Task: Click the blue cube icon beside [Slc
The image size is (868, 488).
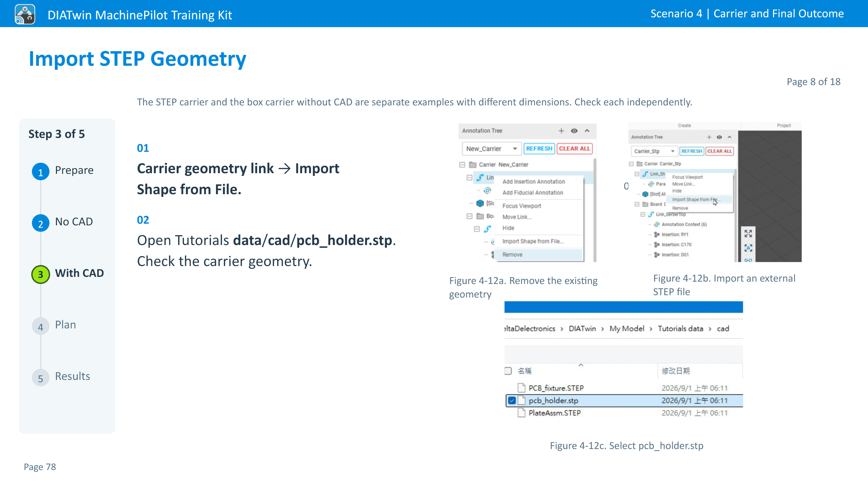Action: tap(480, 203)
